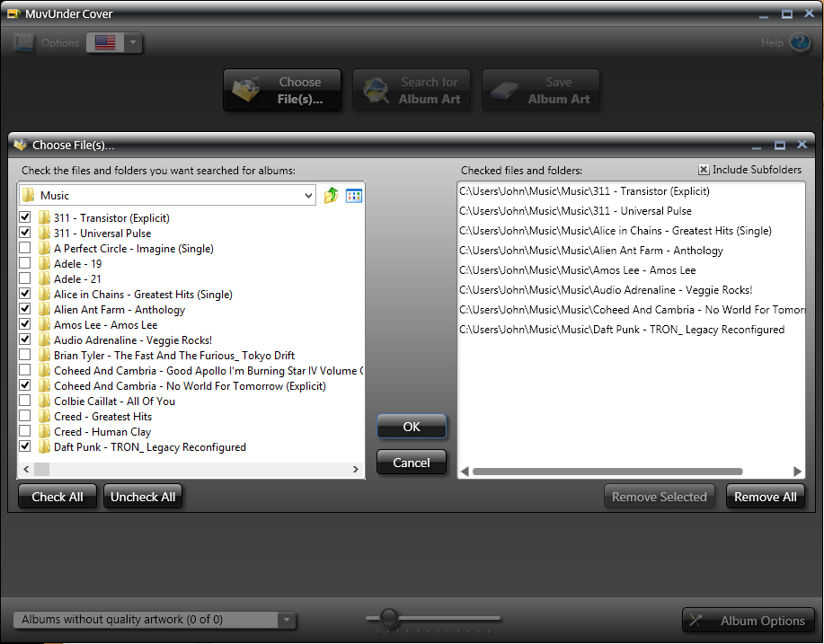Click the Uncheck All button

[143, 497]
